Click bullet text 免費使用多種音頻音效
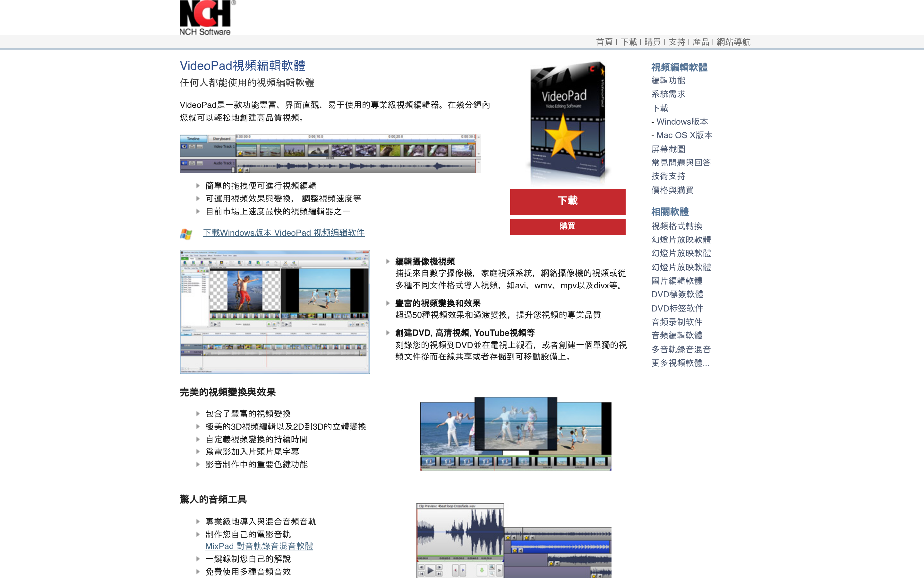924x578 pixels. pyautogui.click(x=248, y=572)
